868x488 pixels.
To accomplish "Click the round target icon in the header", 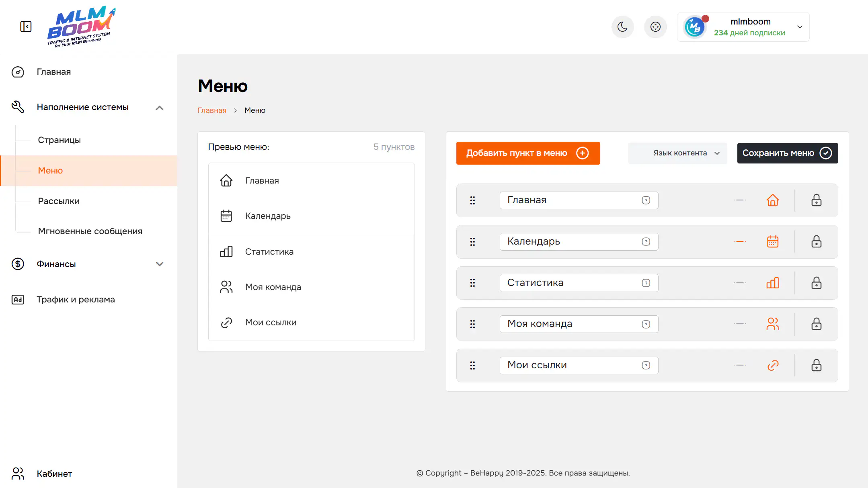I will click(655, 27).
